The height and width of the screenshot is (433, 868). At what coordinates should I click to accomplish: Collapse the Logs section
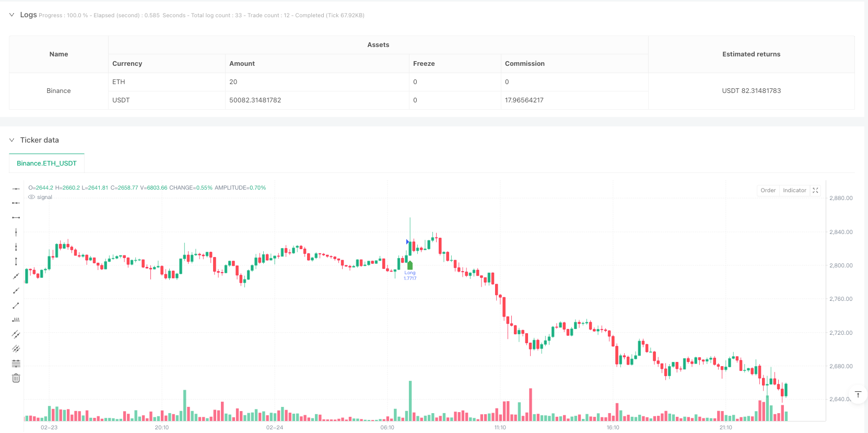point(11,15)
